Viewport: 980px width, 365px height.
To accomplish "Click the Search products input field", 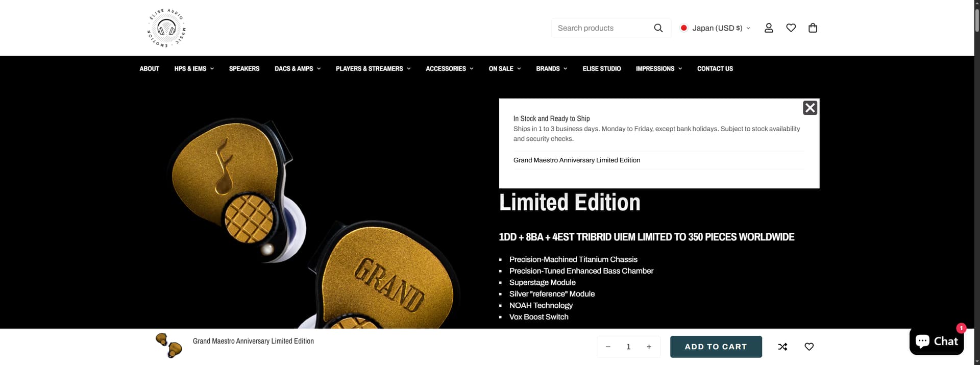I will (602, 28).
